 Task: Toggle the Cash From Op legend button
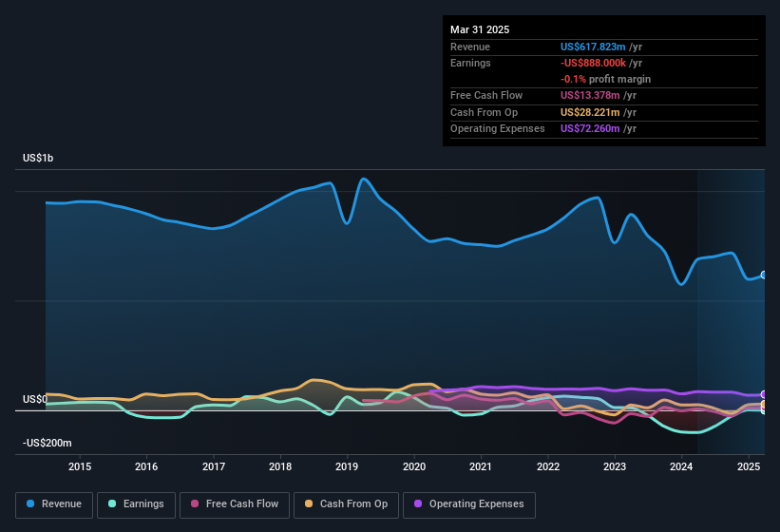[x=346, y=504]
